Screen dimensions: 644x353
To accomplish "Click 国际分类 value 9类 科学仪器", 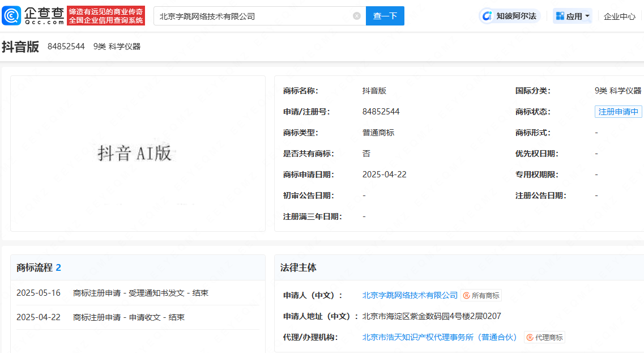I will click(x=618, y=91).
